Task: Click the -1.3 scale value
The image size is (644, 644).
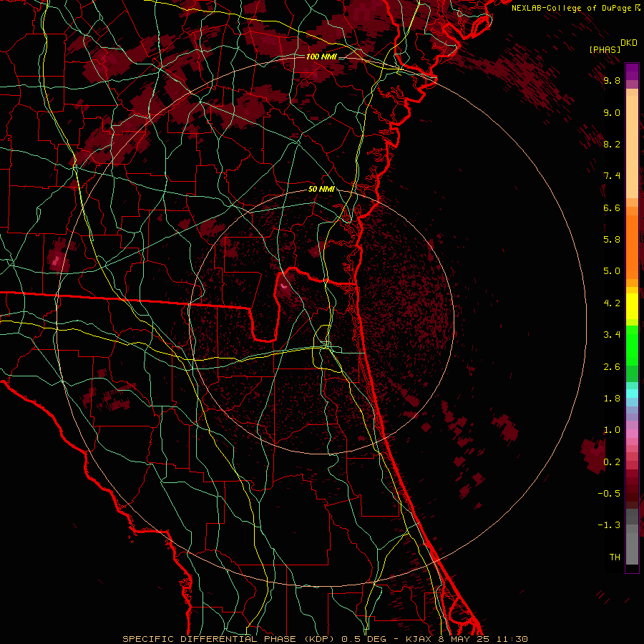Action: click(x=609, y=525)
